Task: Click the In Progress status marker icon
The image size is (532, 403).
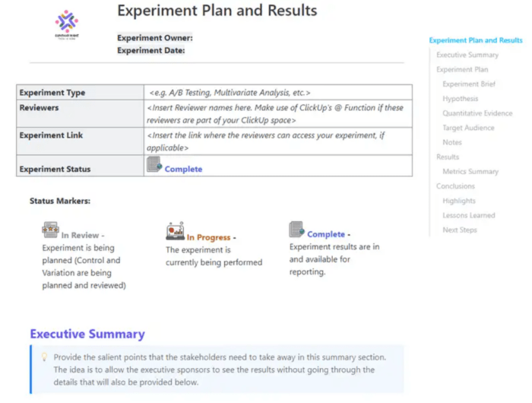Action: click(175, 231)
